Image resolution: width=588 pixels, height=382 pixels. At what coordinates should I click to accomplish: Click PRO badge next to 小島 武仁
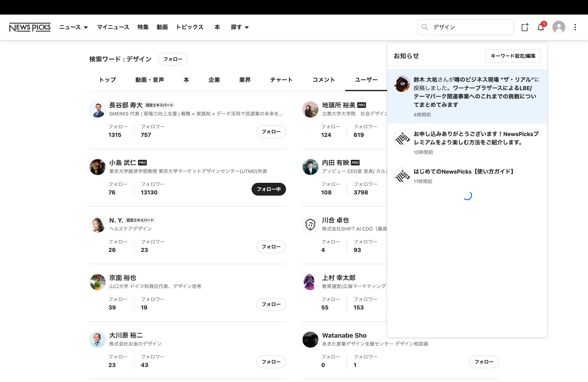coord(142,163)
